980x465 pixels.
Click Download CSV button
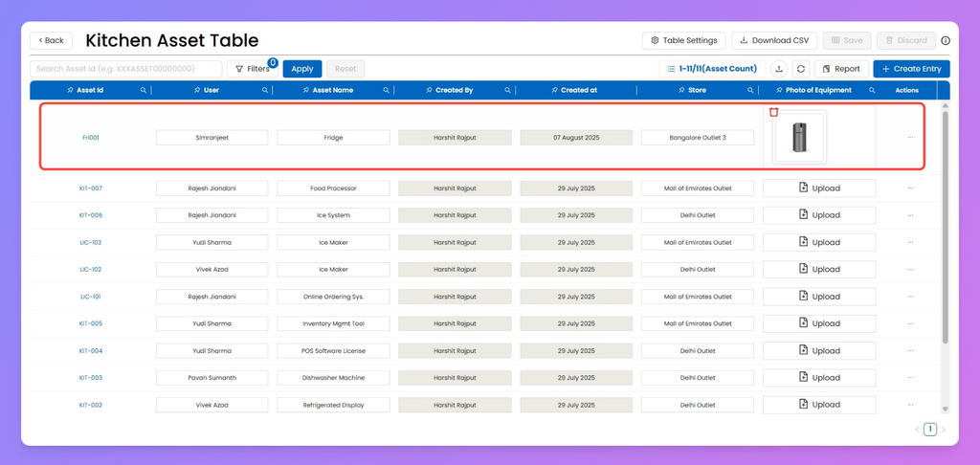774,41
